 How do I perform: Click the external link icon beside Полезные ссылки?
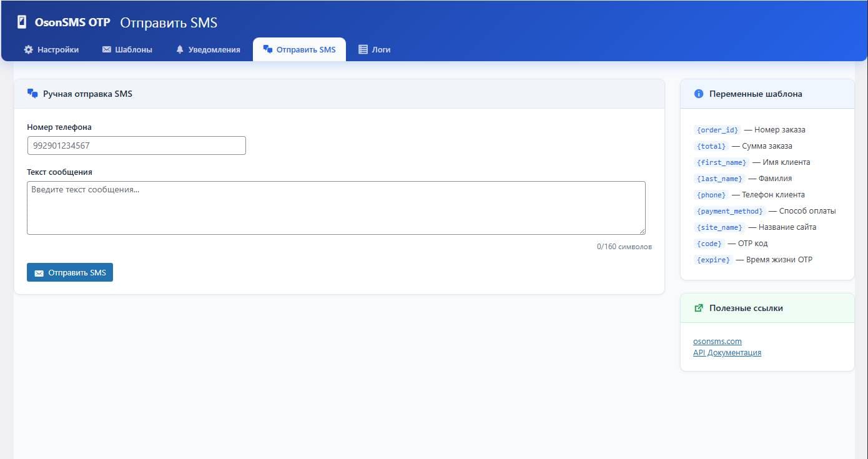[699, 308]
